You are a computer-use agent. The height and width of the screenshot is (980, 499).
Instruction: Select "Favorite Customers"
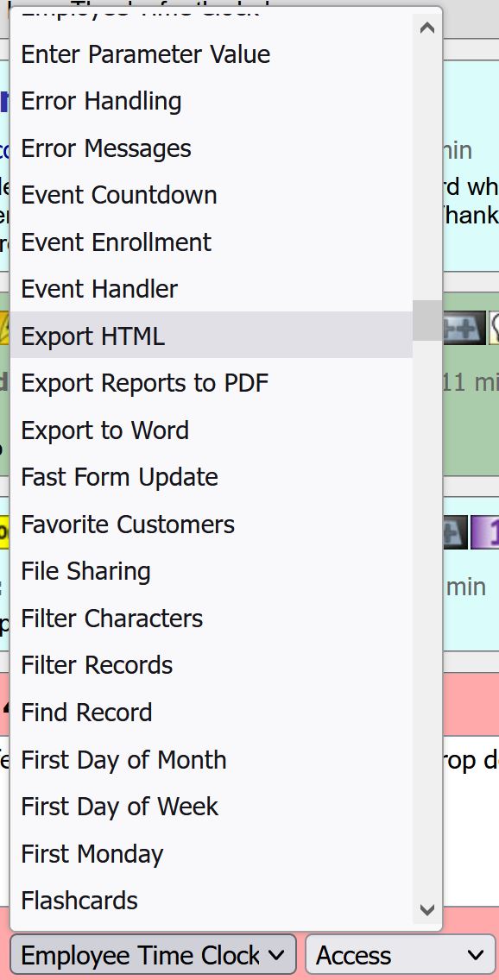[127, 524]
